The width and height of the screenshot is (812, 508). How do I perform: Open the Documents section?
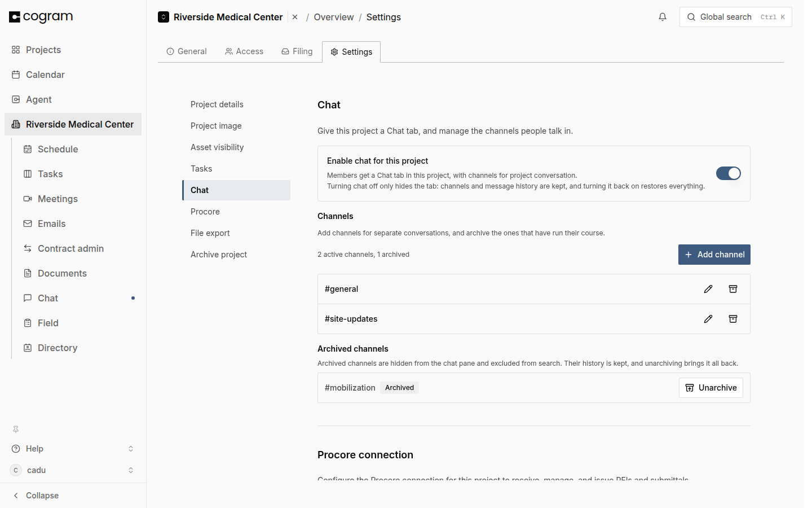(x=79, y=273)
